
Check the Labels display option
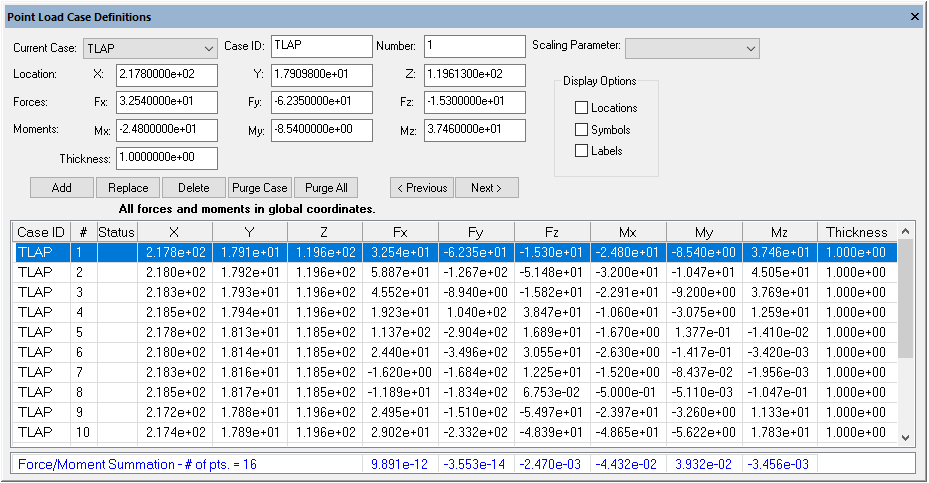[x=581, y=151]
